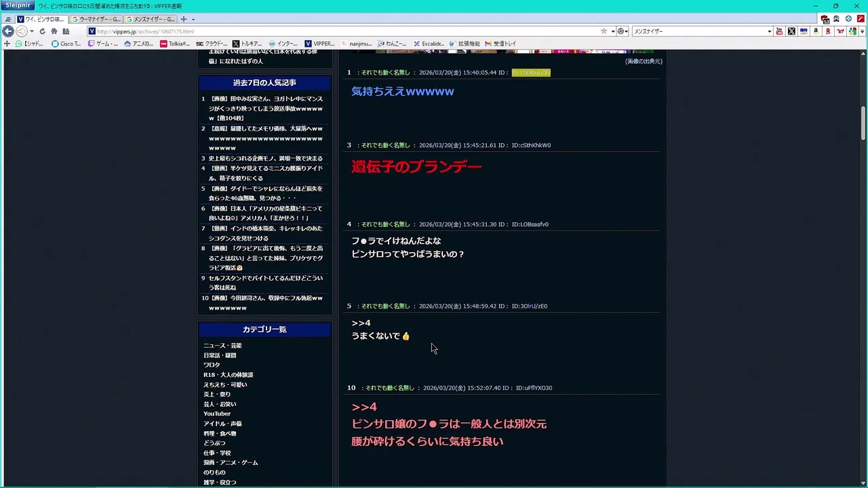Search with the Yahoo Y! engine icon

pyautogui.click(x=840, y=31)
